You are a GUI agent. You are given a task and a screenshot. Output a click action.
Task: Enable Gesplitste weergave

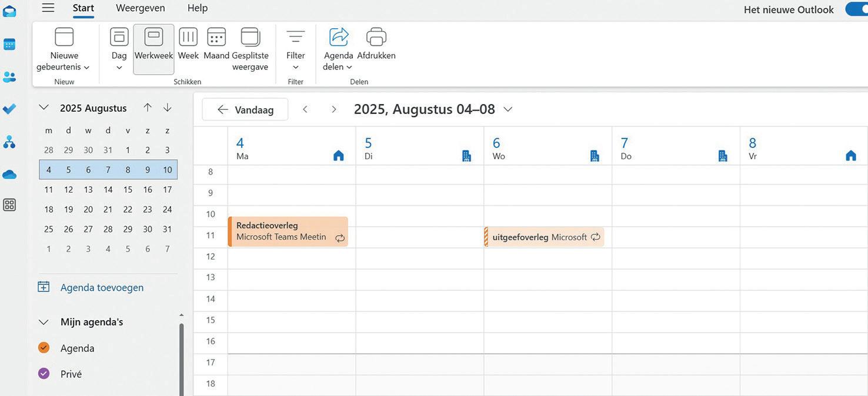tap(251, 49)
